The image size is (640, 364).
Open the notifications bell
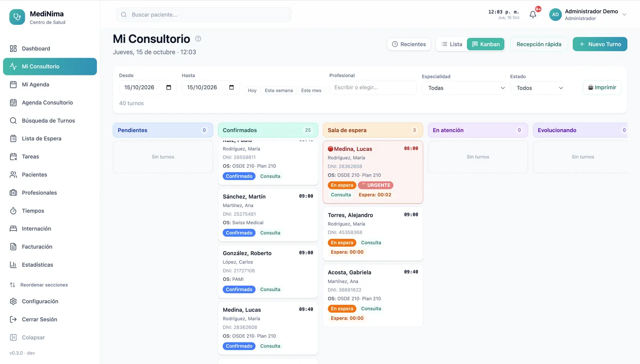coord(533,15)
